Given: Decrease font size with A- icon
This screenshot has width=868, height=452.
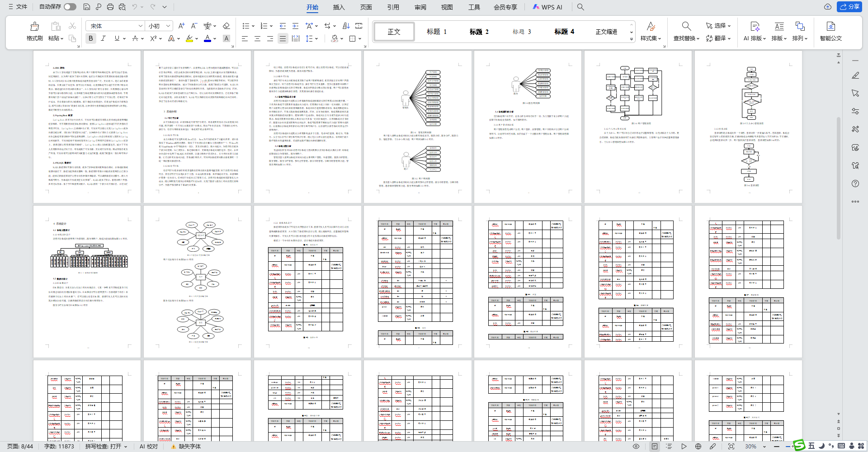Looking at the screenshot, I should click(194, 26).
